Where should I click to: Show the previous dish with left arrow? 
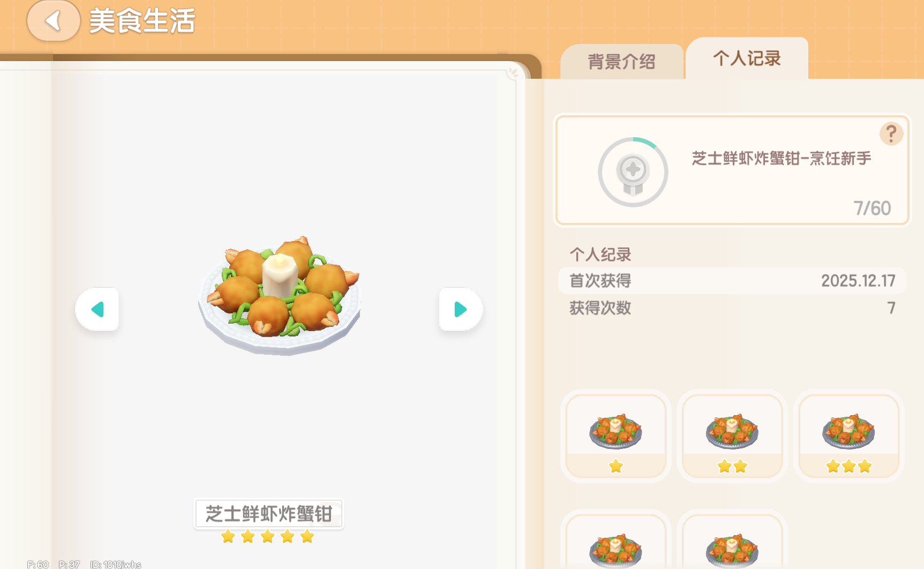pos(97,309)
